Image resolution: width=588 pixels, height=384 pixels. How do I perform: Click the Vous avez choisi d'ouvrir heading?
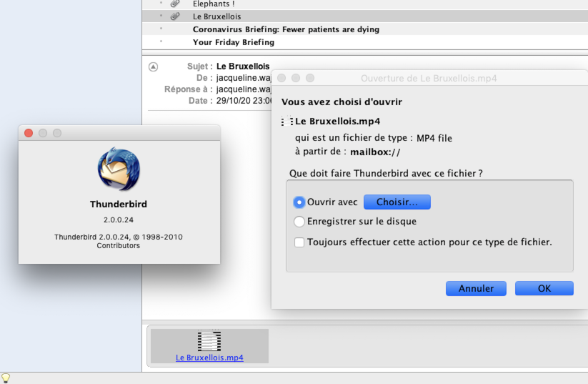[x=342, y=102]
